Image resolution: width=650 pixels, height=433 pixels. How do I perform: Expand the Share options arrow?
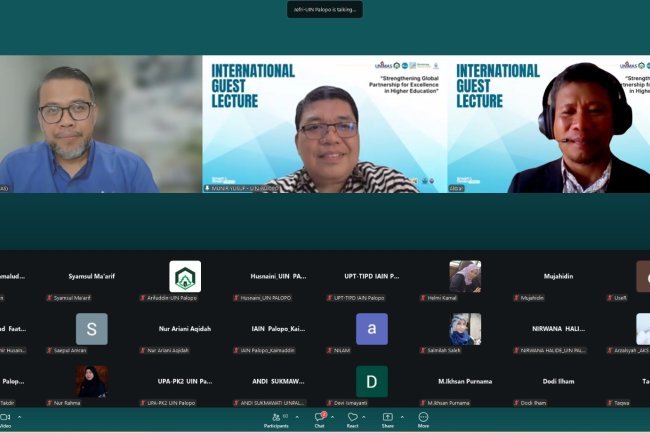[402, 417]
